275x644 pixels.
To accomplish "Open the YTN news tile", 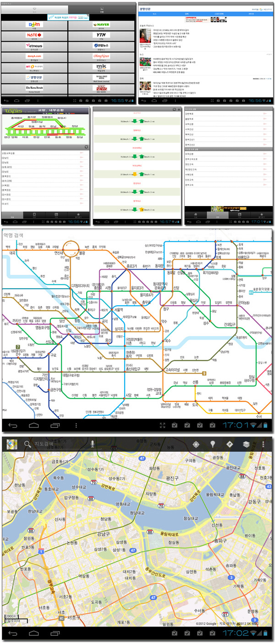I will (101, 36).
